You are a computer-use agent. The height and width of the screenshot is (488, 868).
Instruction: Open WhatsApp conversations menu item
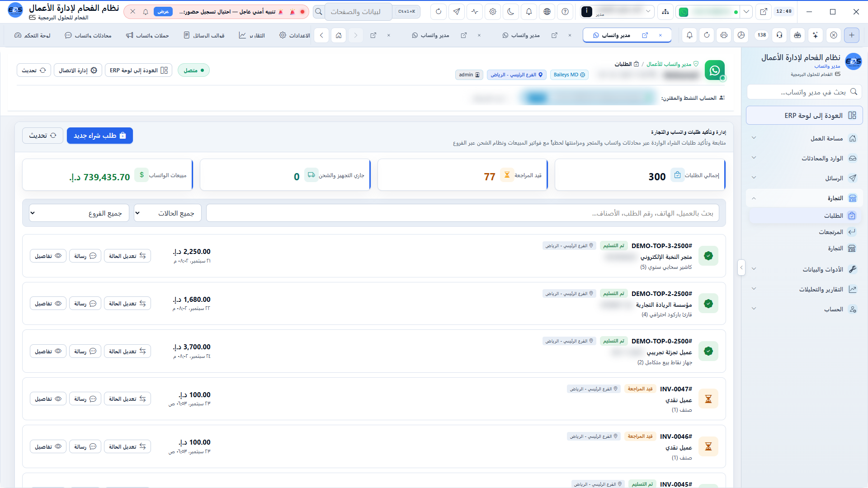(x=88, y=35)
